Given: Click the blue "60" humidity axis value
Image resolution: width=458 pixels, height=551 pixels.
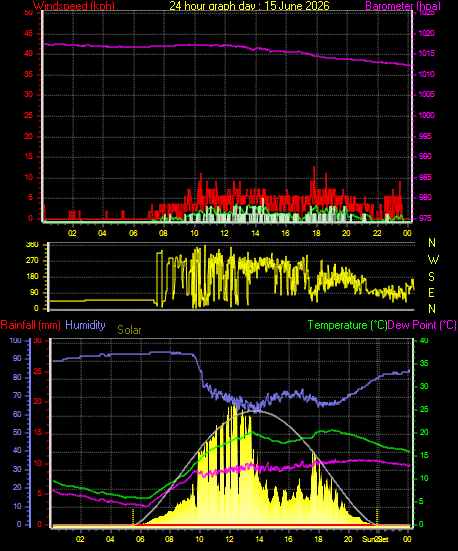Looking at the screenshot, I should click(17, 414).
